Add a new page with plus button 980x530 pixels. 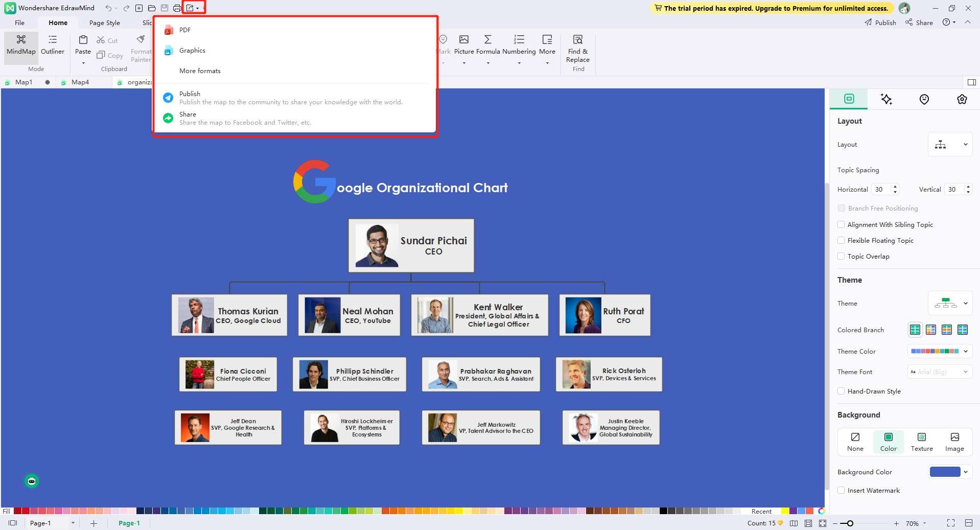point(94,523)
